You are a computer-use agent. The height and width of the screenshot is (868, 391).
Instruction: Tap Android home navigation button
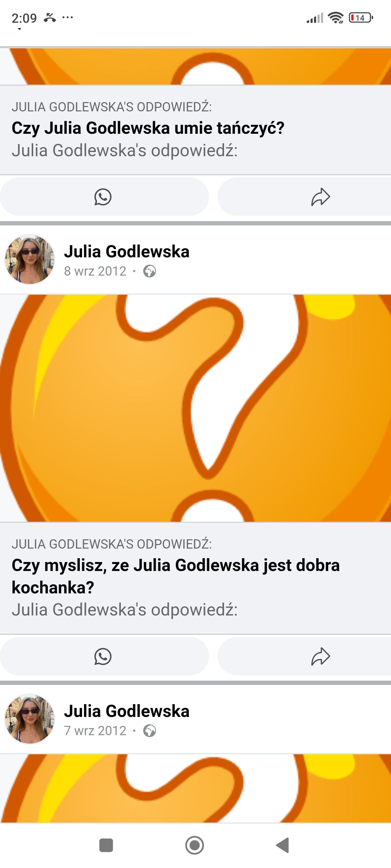click(x=195, y=845)
